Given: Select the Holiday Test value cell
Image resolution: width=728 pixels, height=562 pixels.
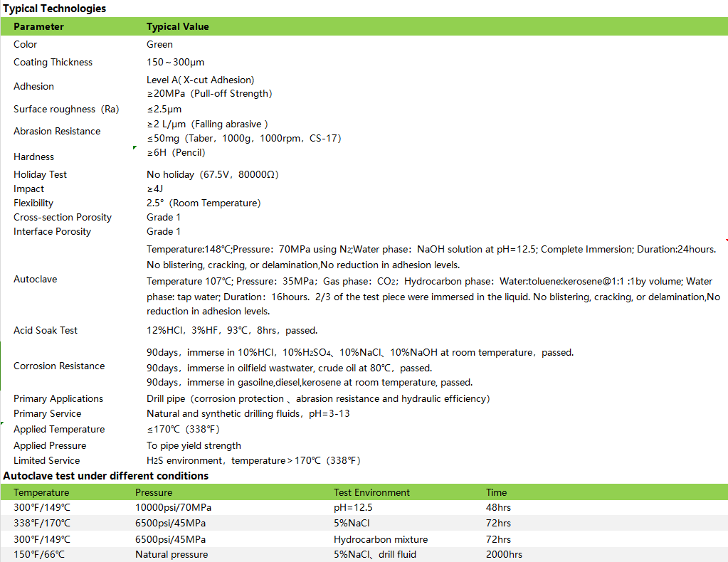Looking at the screenshot, I should click(x=212, y=174).
